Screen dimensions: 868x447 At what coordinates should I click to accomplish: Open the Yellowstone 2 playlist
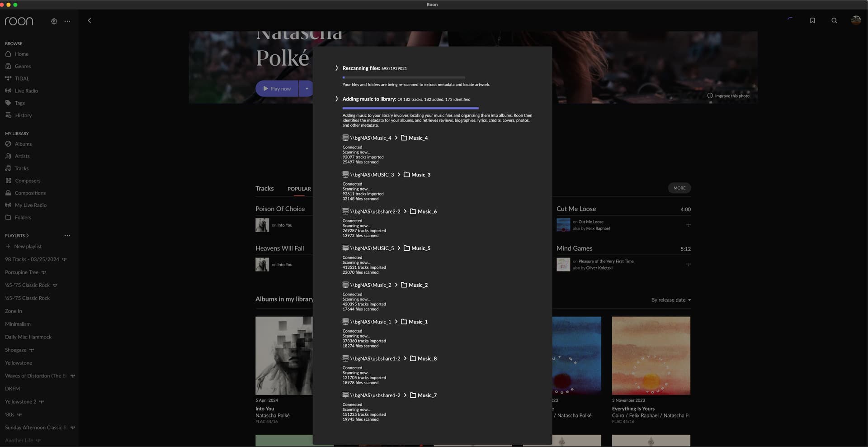point(21,402)
